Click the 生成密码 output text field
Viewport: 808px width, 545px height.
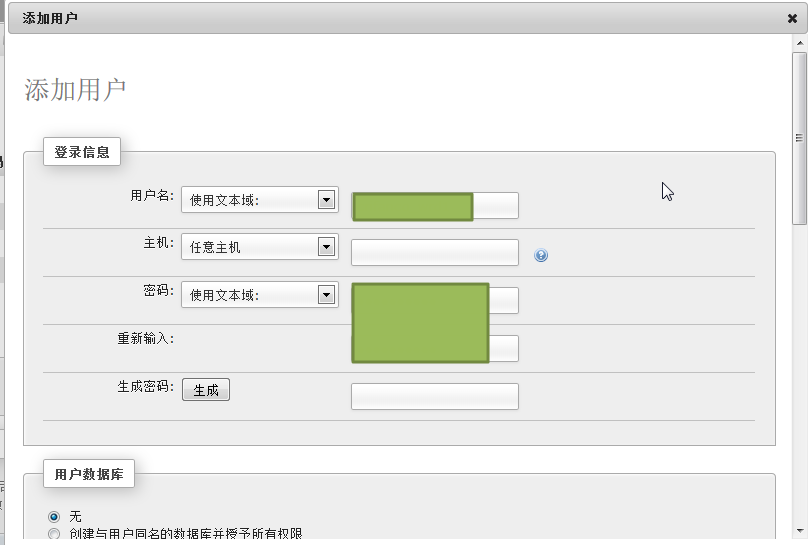[434, 396]
